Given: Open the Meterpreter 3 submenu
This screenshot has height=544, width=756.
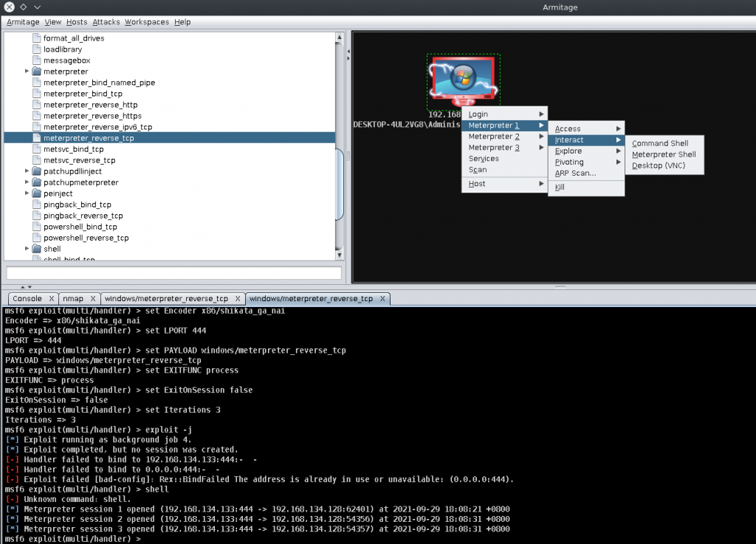Looking at the screenshot, I should pos(504,148).
